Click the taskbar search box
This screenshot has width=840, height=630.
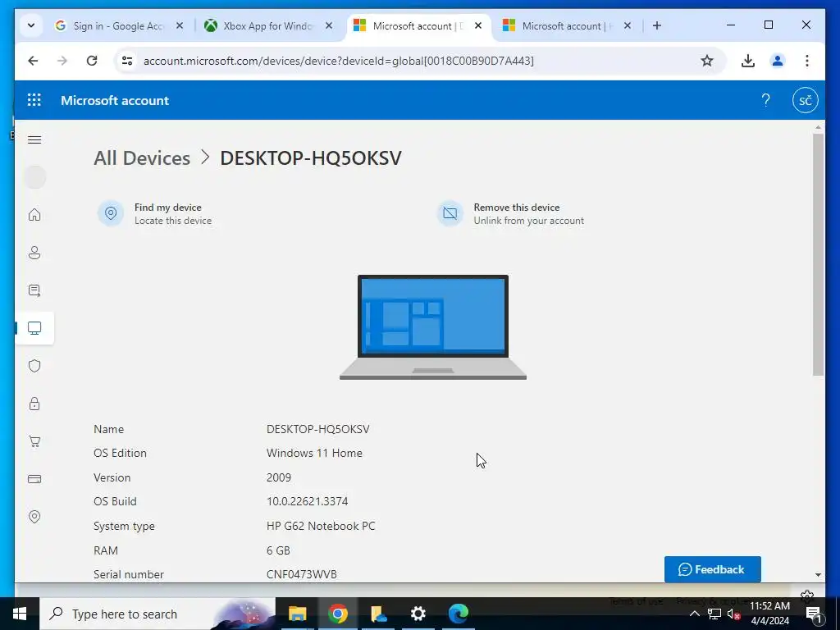(x=157, y=614)
